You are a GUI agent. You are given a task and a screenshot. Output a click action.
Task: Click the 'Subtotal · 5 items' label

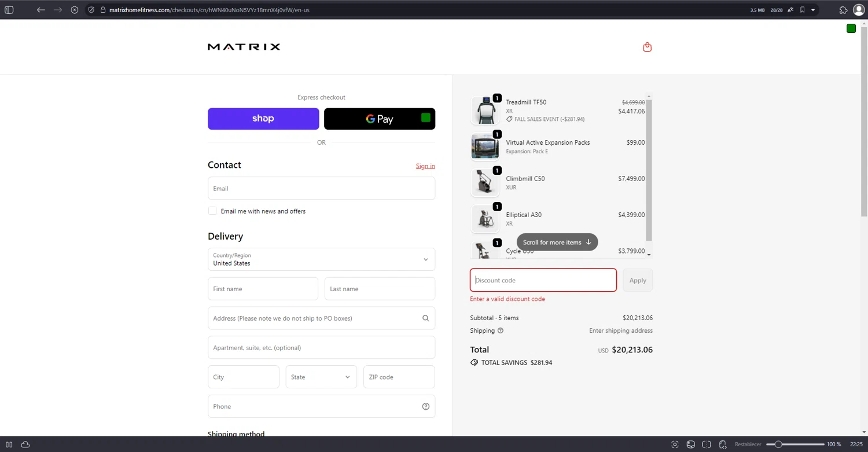pyautogui.click(x=494, y=318)
